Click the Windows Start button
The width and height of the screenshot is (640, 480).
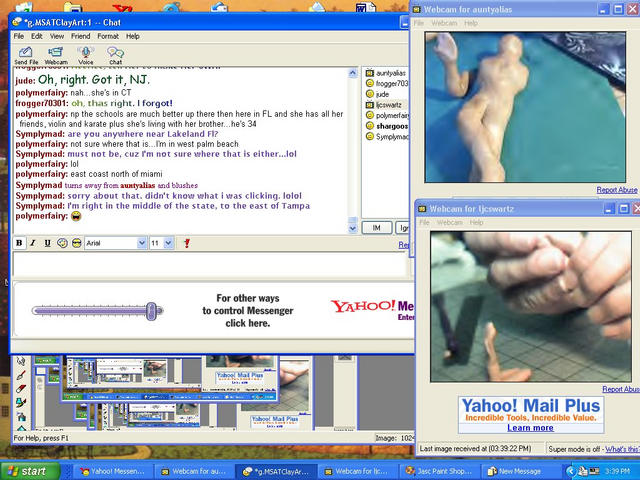pos(29,471)
